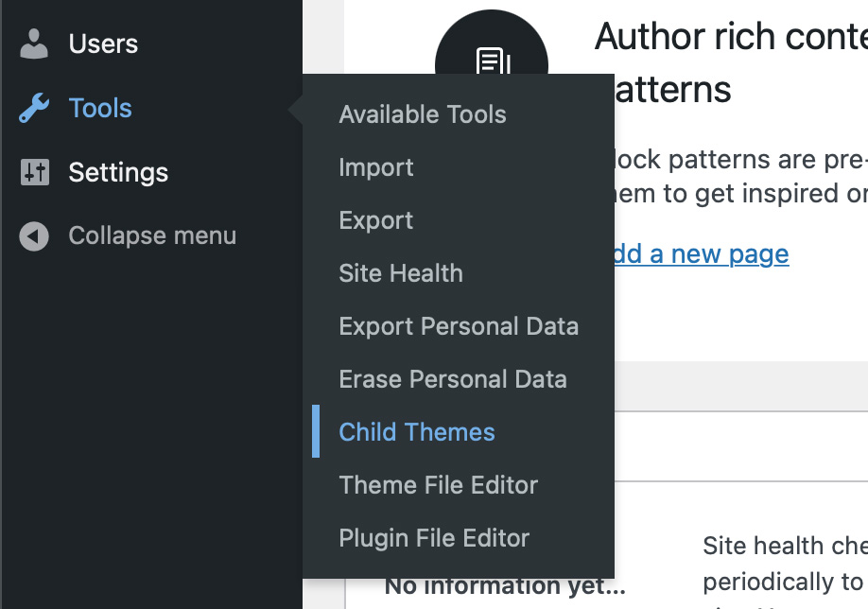Collapse the admin menu via its text
Image resolution: width=868 pixels, height=609 pixels.
[x=152, y=236]
